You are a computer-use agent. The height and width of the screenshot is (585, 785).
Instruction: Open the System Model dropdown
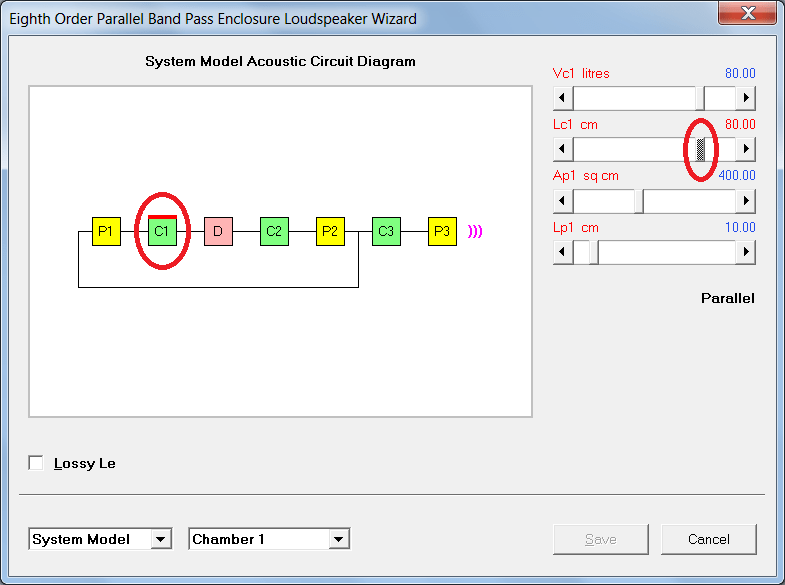(x=100, y=539)
